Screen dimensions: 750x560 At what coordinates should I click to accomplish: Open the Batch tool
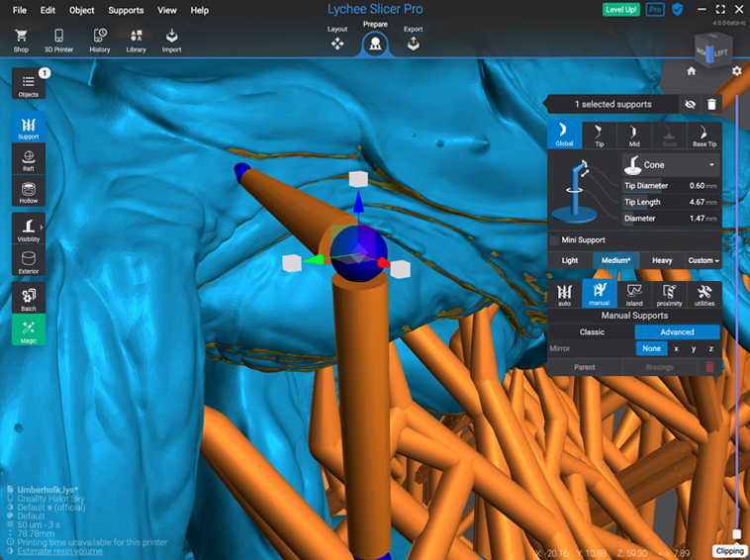pyautogui.click(x=29, y=298)
